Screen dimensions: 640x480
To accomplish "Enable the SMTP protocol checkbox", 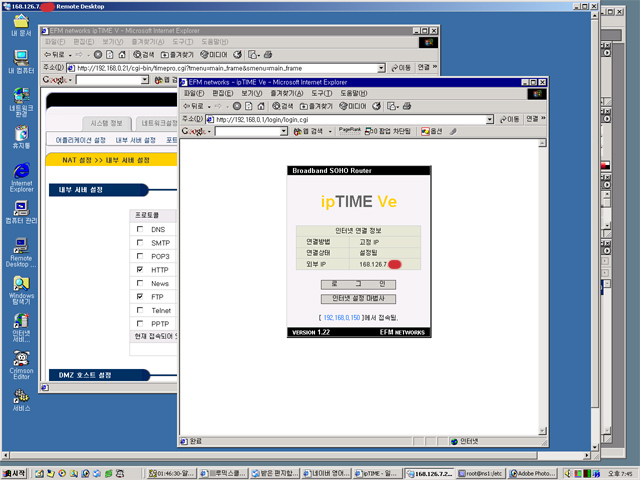I will [140, 242].
